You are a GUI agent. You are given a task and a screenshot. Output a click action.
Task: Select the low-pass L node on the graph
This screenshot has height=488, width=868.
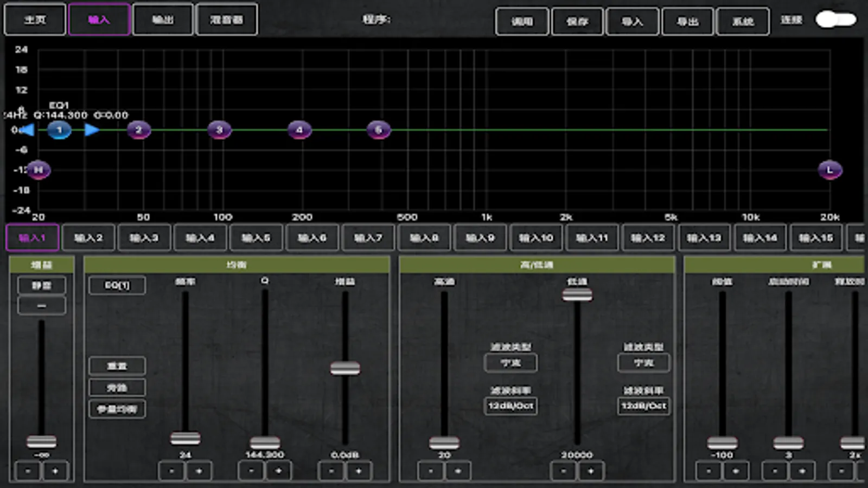coord(829,170)
